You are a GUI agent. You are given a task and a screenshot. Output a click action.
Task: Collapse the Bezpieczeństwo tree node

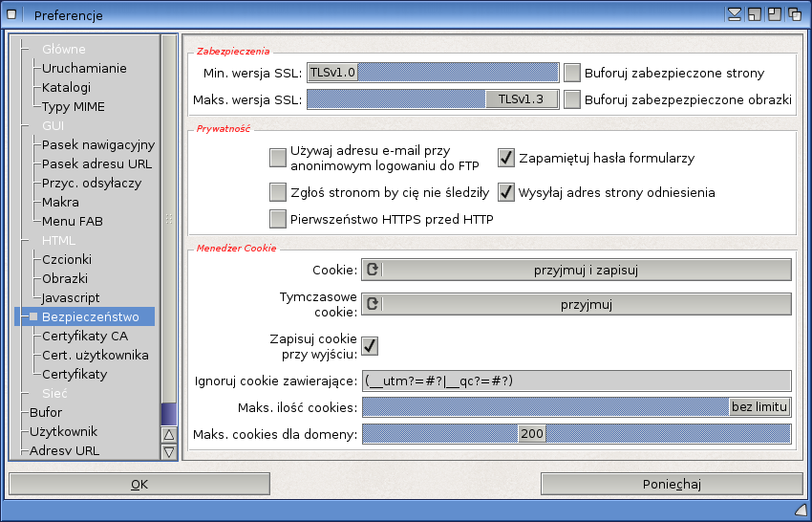tap(33, 316)
